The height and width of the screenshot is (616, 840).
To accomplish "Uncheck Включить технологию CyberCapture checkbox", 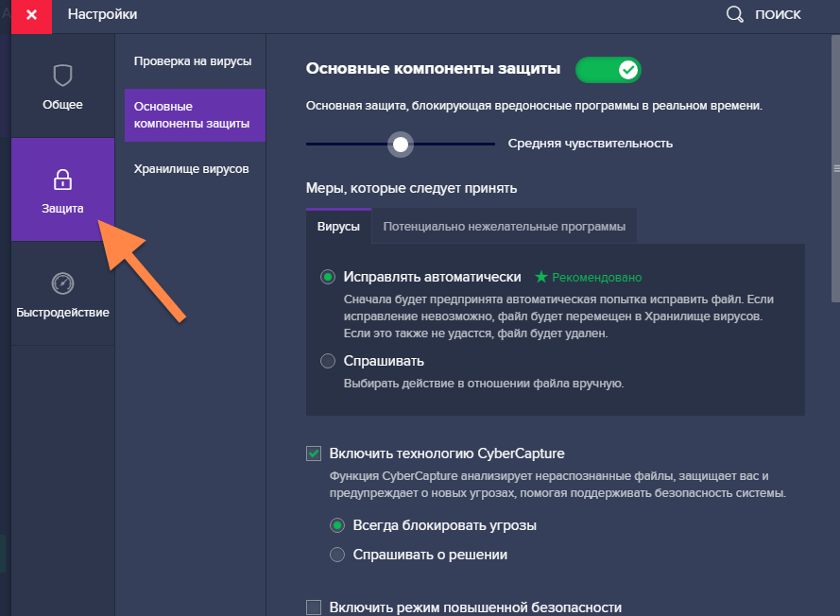I will click(x=314, y=453).
